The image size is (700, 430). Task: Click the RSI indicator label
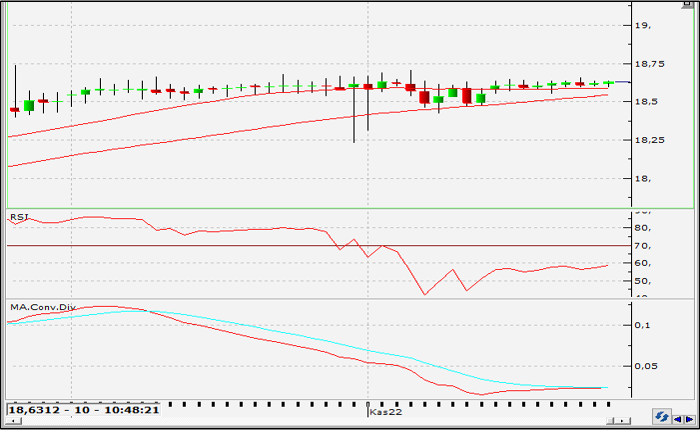click(19, 217)
